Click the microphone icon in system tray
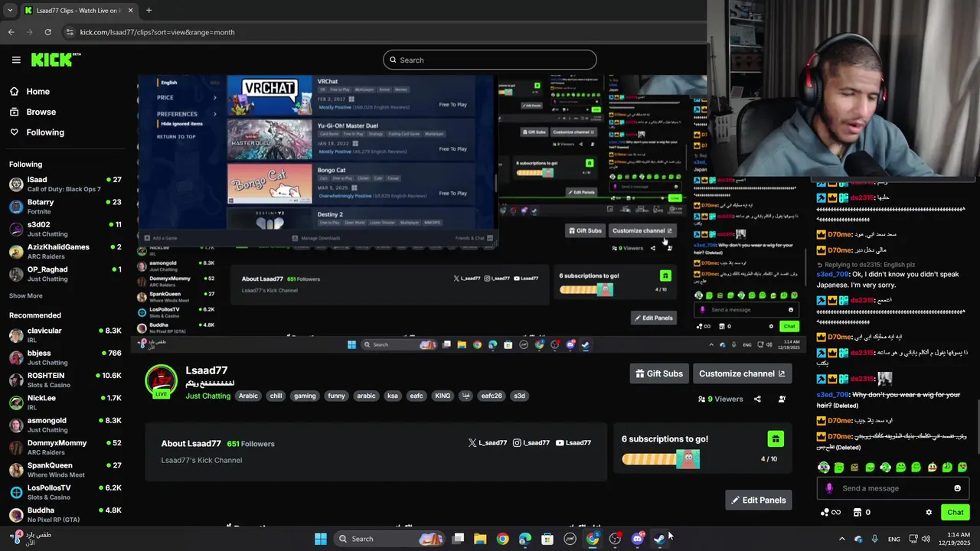 874,539
